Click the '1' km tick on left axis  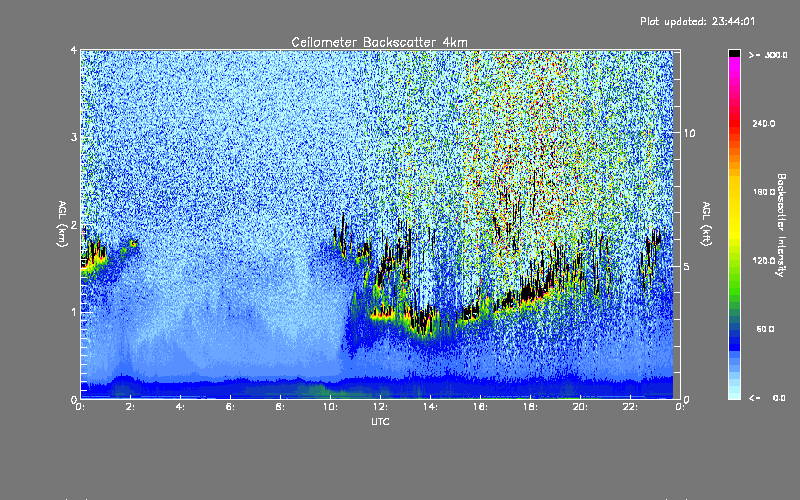click(x=74, y=312)
